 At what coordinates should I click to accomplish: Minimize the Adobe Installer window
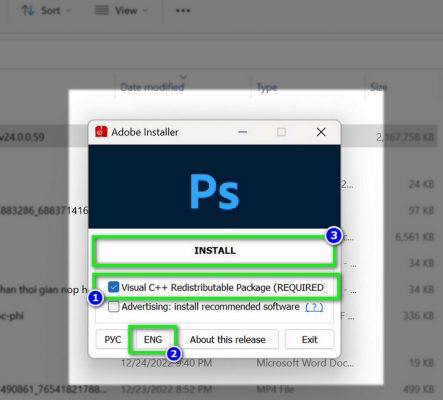point(243,132)
